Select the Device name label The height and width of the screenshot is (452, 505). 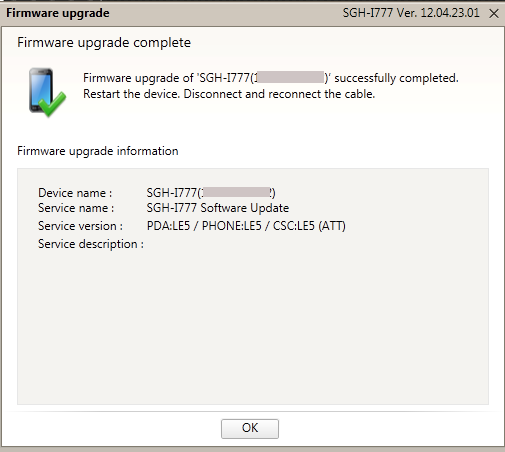coord(75,193)
